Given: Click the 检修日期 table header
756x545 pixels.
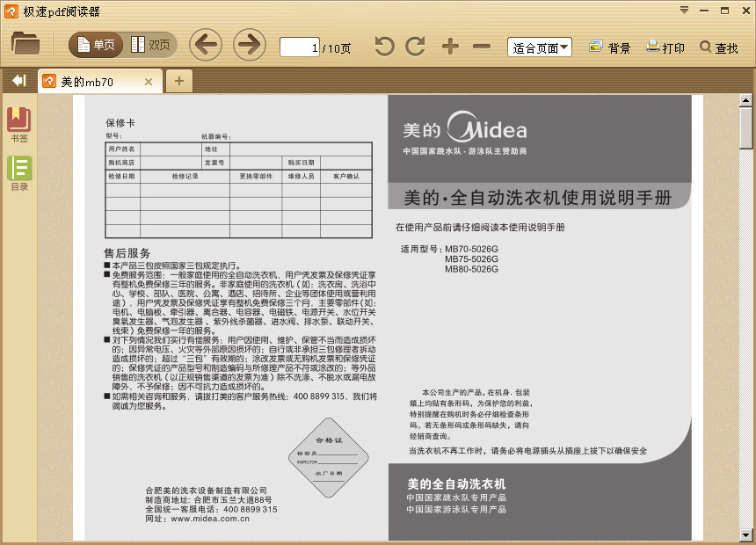Looking at the screenshot, I should pos(122,177).
